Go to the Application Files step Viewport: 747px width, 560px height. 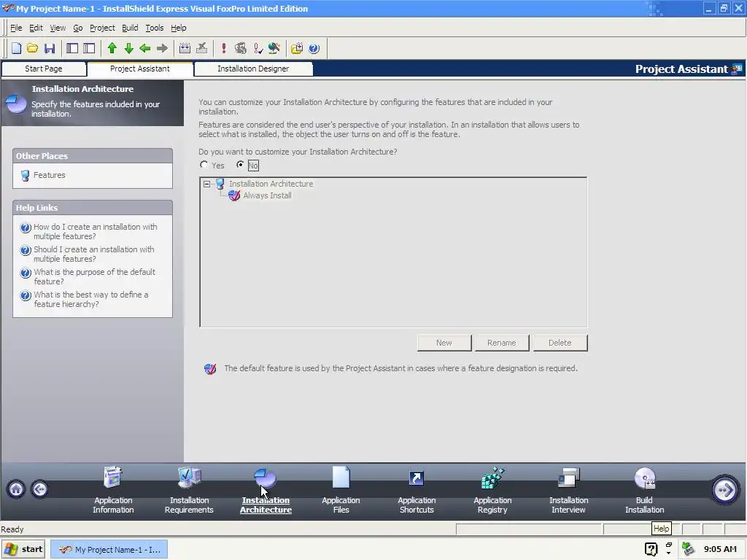point(341,491)
